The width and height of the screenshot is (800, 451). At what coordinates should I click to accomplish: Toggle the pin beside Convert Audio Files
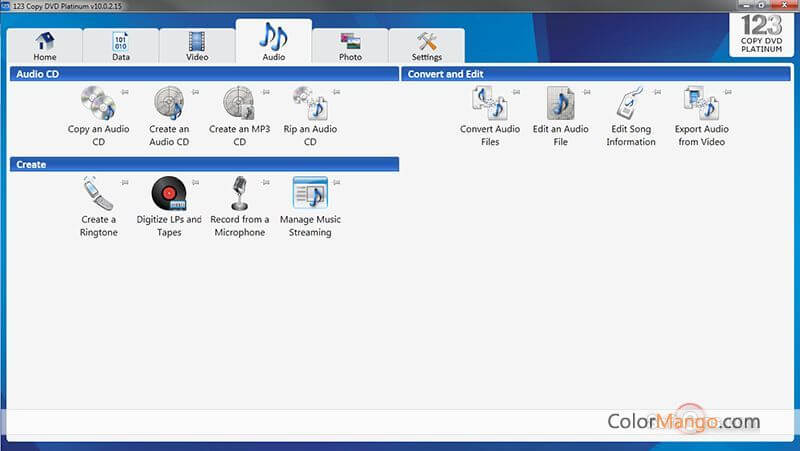[x=515, y=92]
